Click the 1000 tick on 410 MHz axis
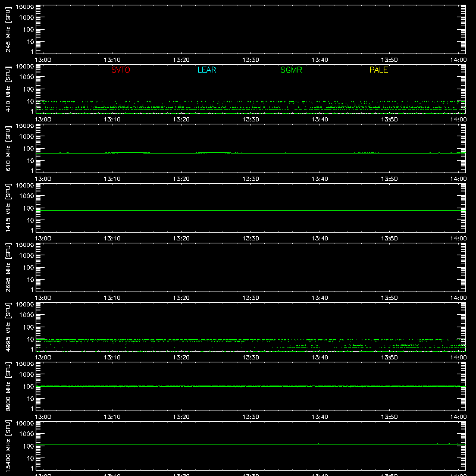The image size is (476, 476). (27, 77)
